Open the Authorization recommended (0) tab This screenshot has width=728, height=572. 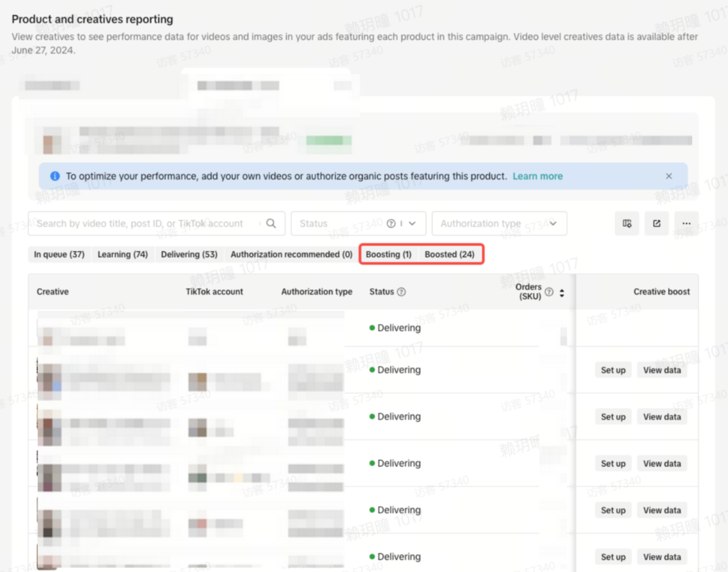click(292, 254)
